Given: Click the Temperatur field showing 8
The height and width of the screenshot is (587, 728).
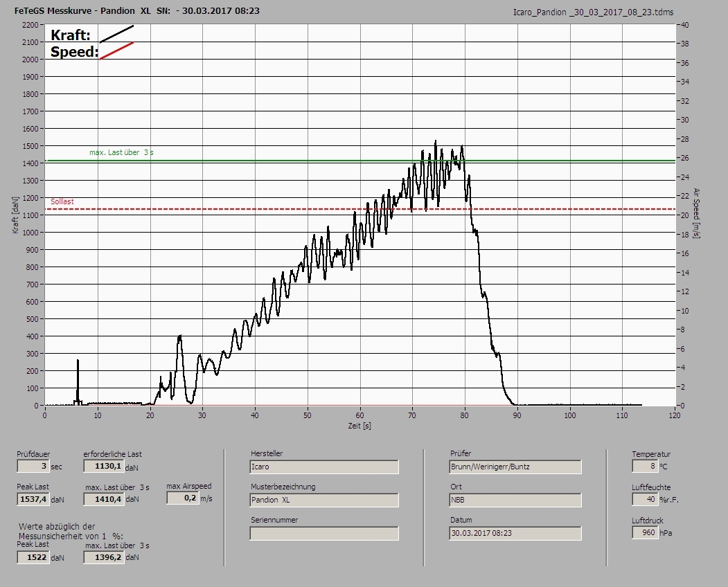Looking at the screenshot, I should click(x=645, y=466).
